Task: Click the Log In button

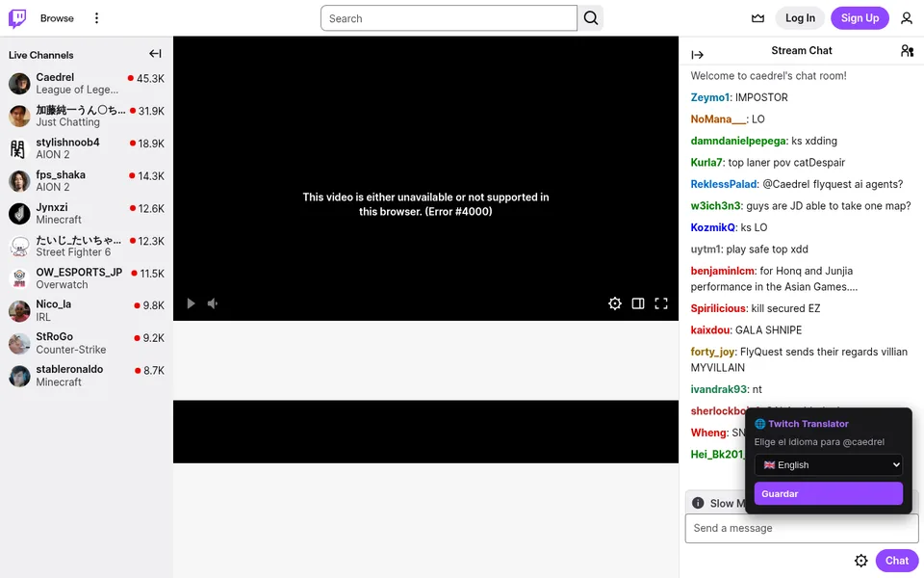Action: pos(800,18)
